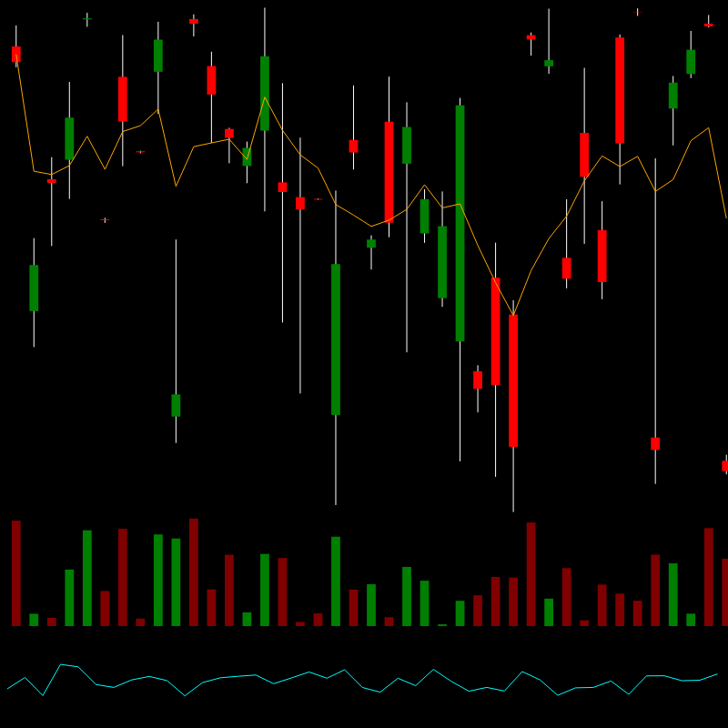
Task: Click the rightmost green volume bar
Action: (x=691, y=620)
